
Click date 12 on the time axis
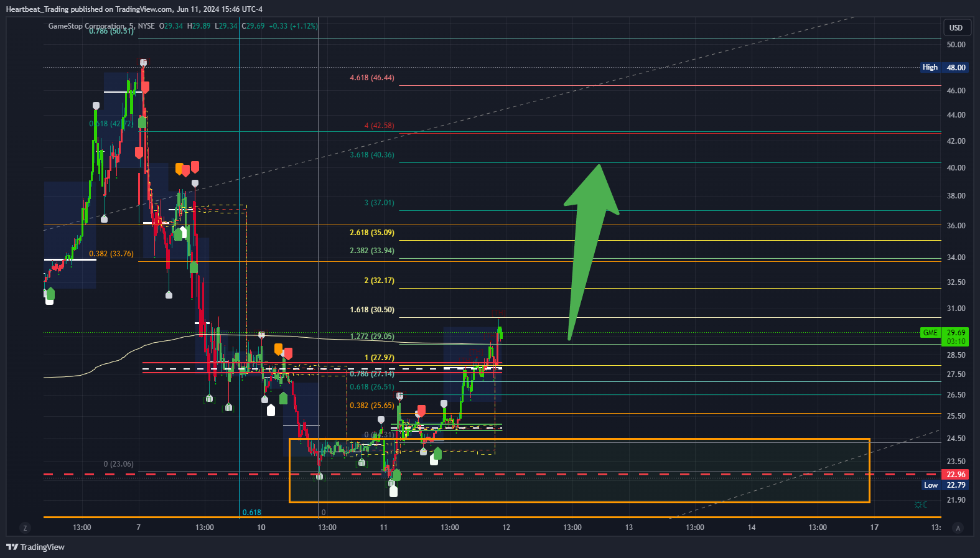506,528
